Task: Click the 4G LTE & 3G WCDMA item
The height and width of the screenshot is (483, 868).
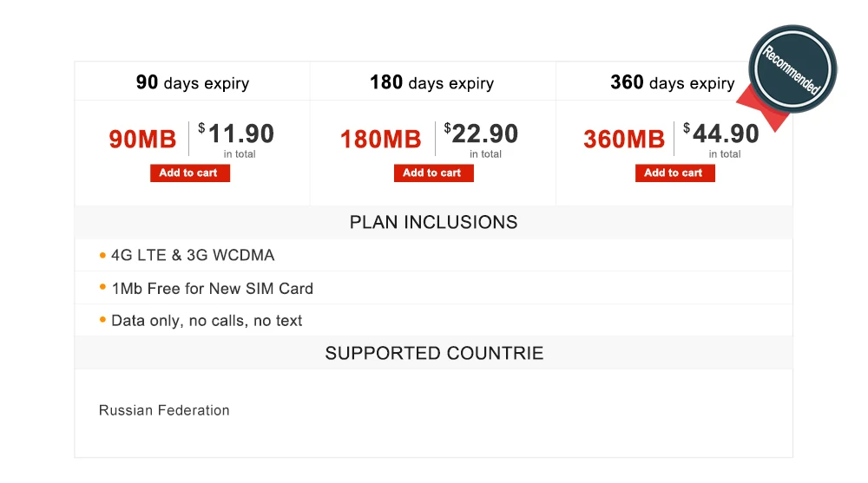Action: coord(193,256)
